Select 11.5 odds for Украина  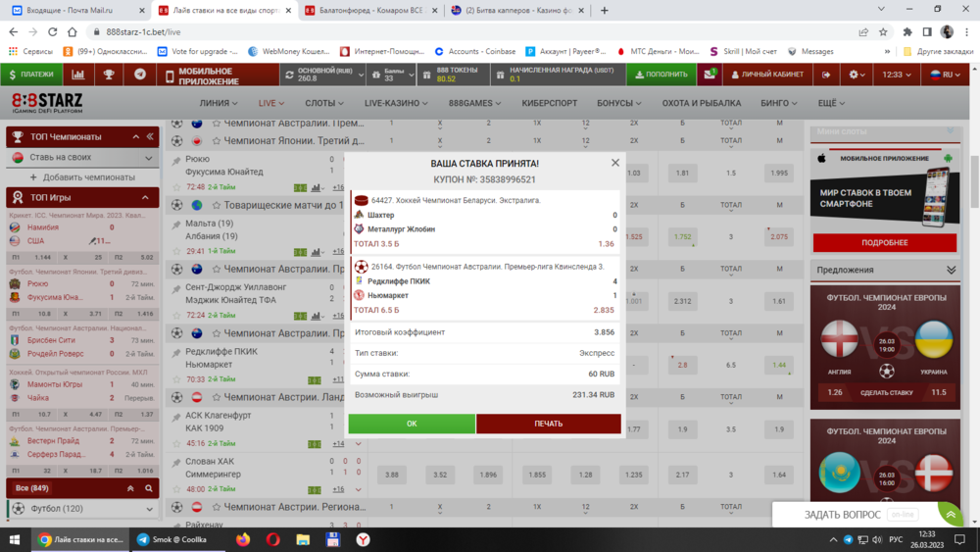coord(939,392)
